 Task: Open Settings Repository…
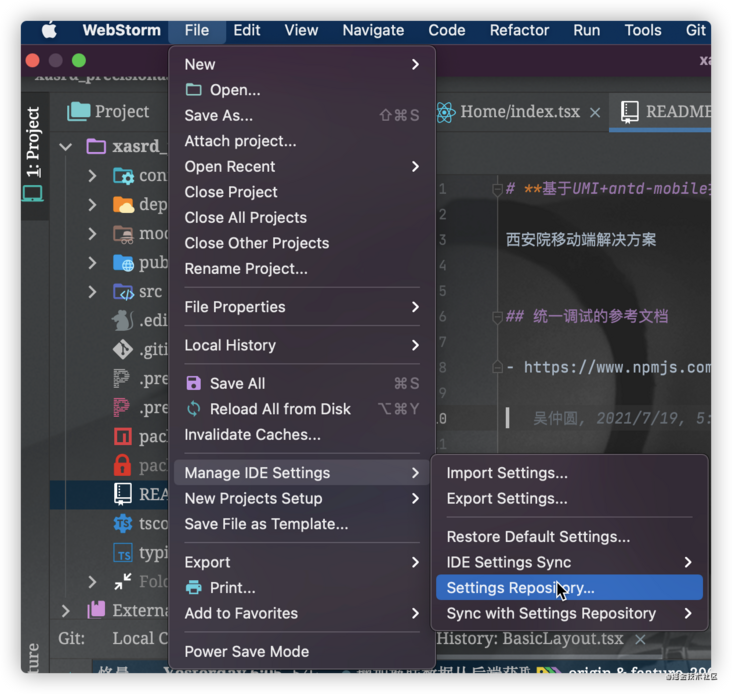tap(569, 588)
